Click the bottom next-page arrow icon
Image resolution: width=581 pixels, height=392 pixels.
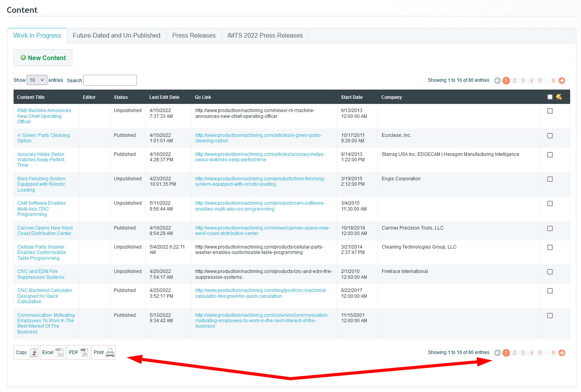(x=562, y=353)
